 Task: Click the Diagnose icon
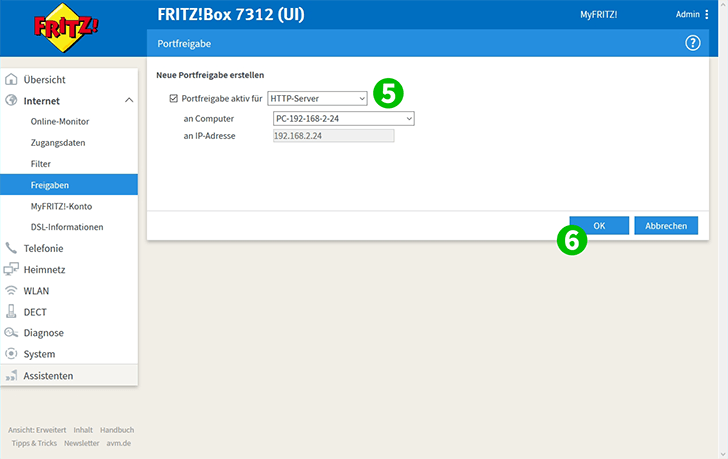[11, 332]
